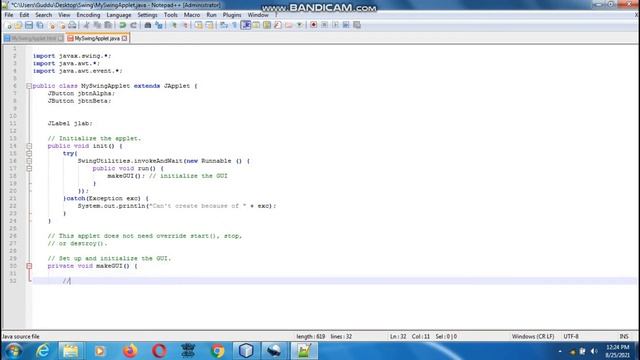This screenshot has width=640, height=360.
Task: Collapse the makeGUI() method fold marker
Action: pyautogui.click(x=29, y=266)
